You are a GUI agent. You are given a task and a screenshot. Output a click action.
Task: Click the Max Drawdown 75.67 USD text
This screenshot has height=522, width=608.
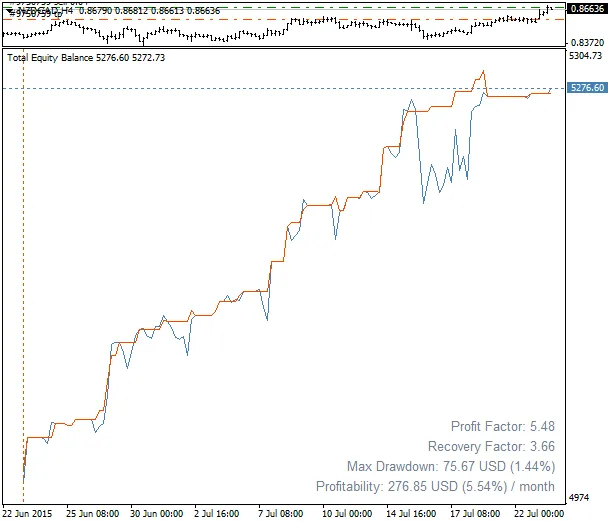point(450,466)
